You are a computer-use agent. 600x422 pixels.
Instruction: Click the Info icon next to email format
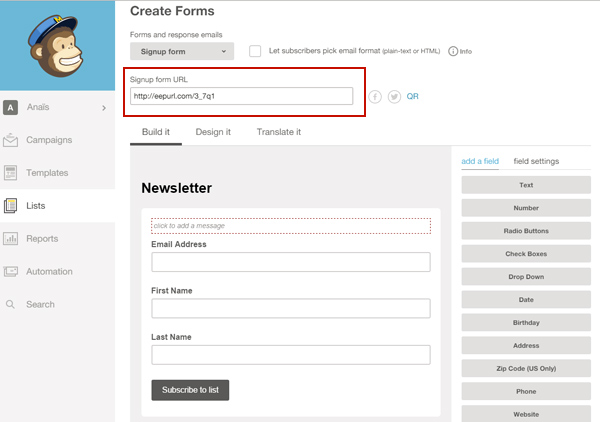click(454, 51)
